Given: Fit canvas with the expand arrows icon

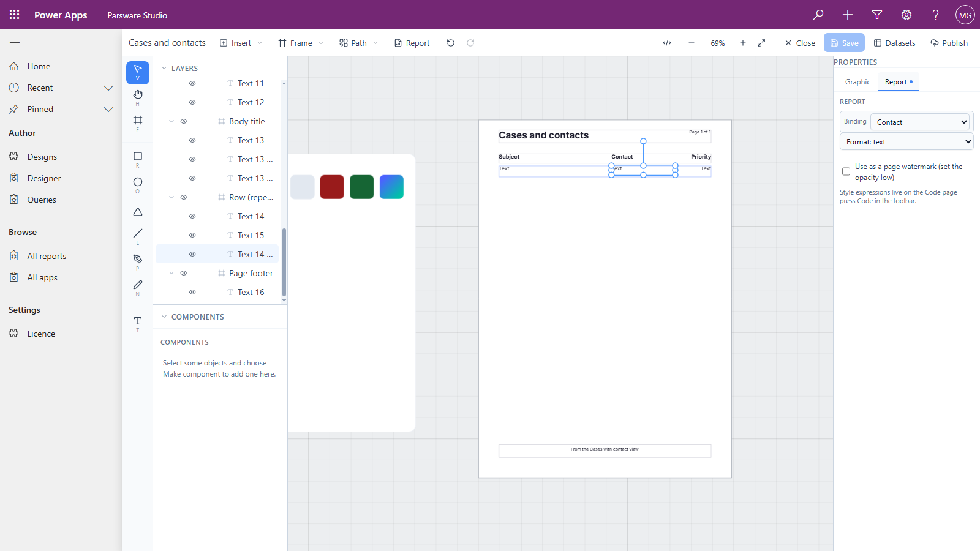Looking at the screenshot, I should 761,43.
